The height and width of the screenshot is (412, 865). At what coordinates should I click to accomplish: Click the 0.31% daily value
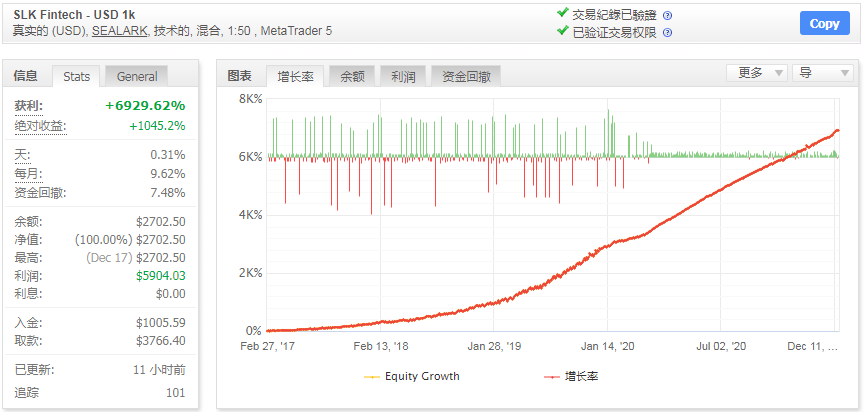click(x=168, y=155)
